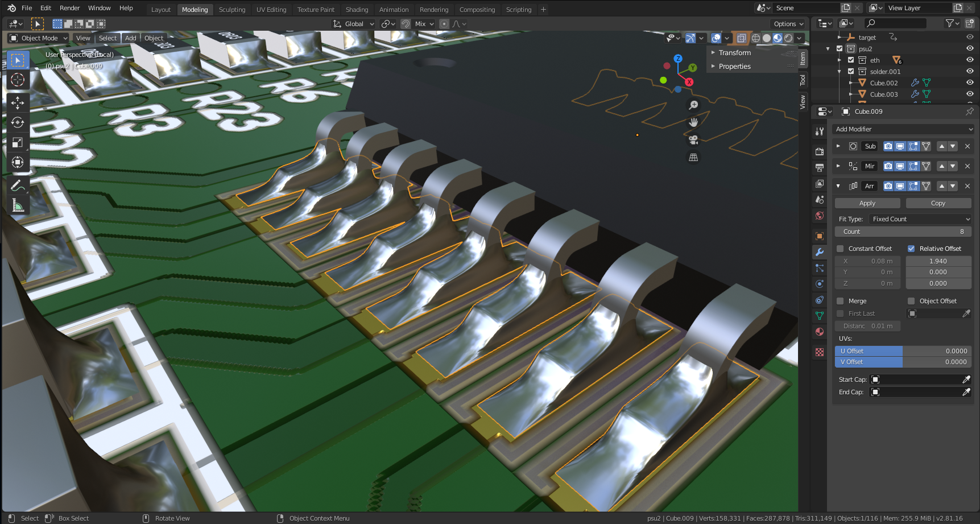Open the Object Mode dropdown
Image resolution: width=980 pixels, height=524 pixels.
point(39,38)
